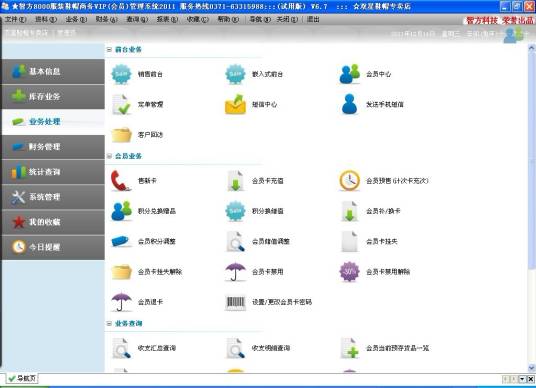Click the 智方科技 荣誉出品 link
The height and width of the screenshot is (388, 536).
499,21
